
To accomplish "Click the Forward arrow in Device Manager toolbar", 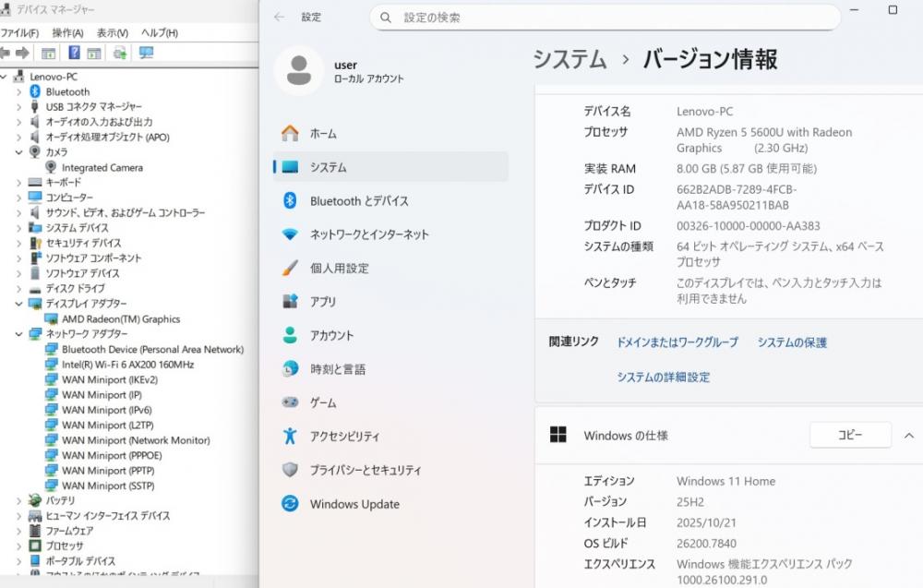I will 22,53.
